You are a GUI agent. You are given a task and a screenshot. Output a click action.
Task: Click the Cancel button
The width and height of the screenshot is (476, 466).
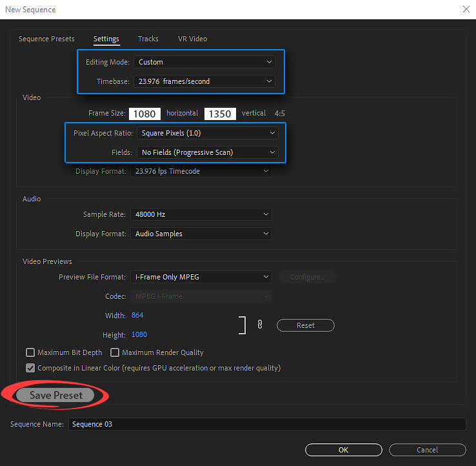point(427,450)
